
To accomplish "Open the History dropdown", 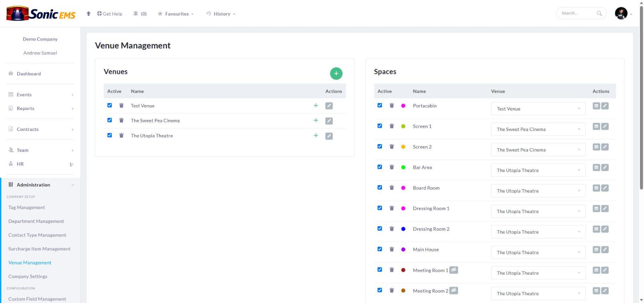I will click(221, 14).
